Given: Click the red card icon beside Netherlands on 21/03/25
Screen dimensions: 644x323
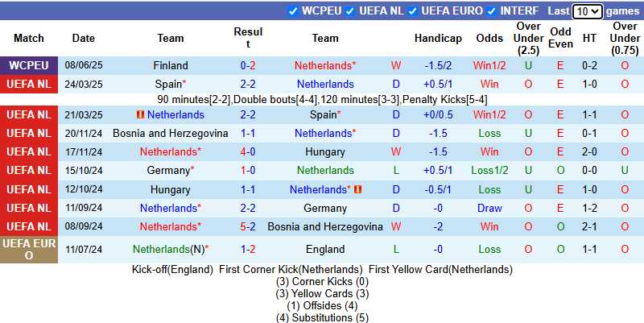Looking at the screenshot, I should coord(140,115).
